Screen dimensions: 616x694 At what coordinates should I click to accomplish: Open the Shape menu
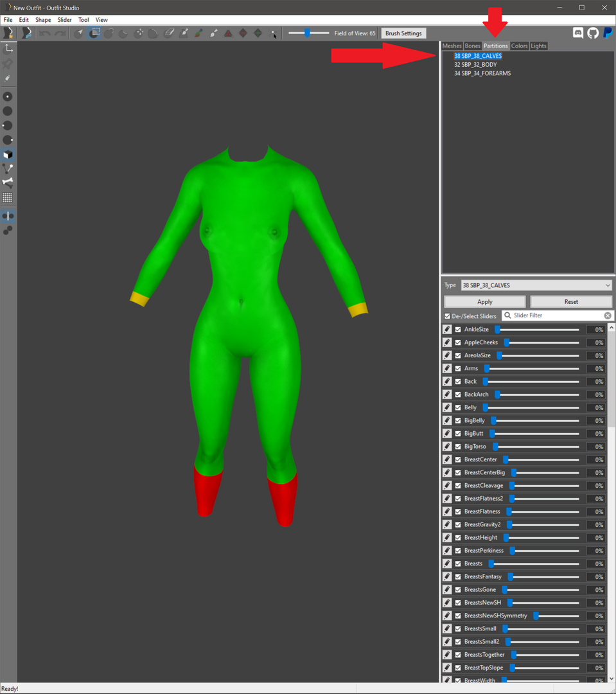[43, 20]
